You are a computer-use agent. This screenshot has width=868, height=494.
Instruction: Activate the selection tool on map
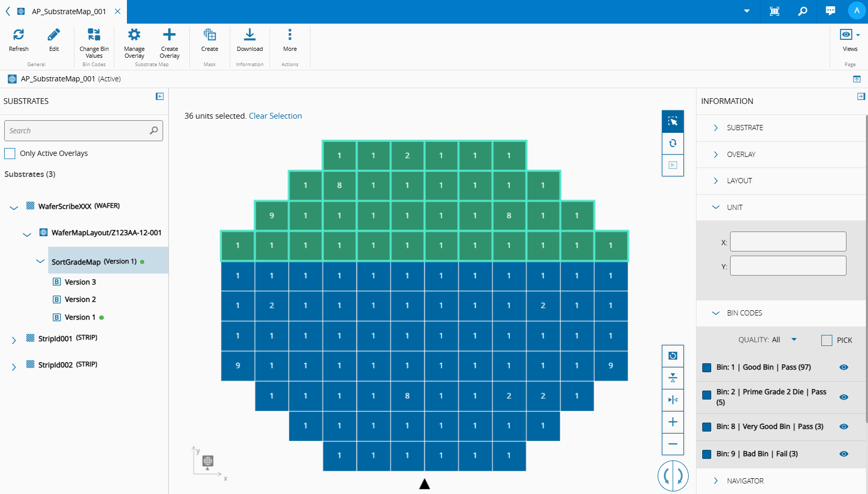(673, 121)
